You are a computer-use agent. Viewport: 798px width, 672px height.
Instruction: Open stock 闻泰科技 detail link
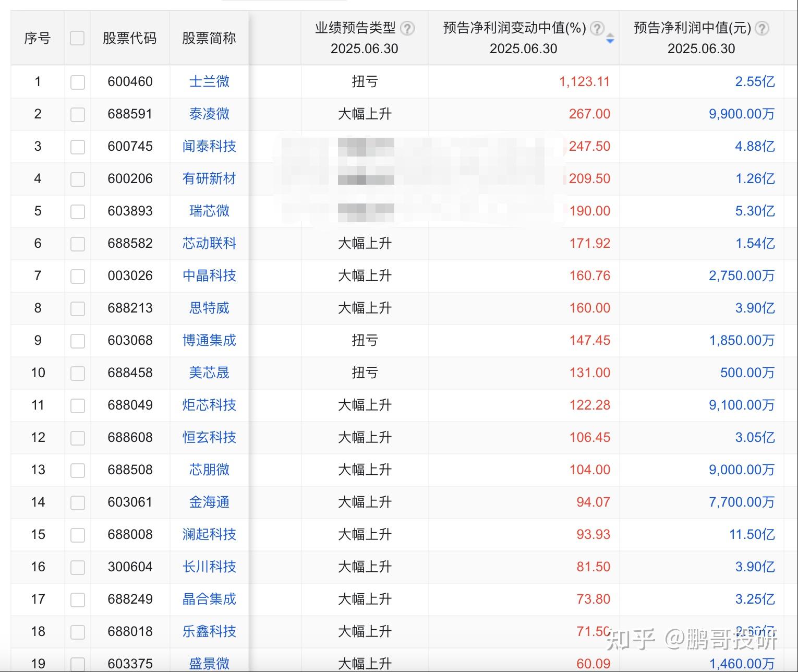[x=209, y=147]
